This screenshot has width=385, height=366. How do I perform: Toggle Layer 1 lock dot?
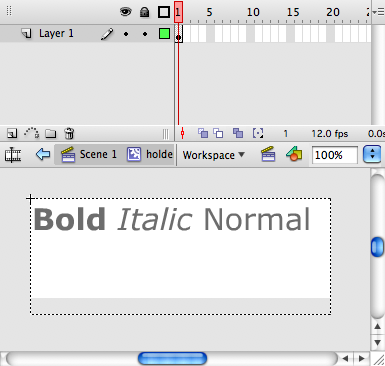[x=145, y=34]
